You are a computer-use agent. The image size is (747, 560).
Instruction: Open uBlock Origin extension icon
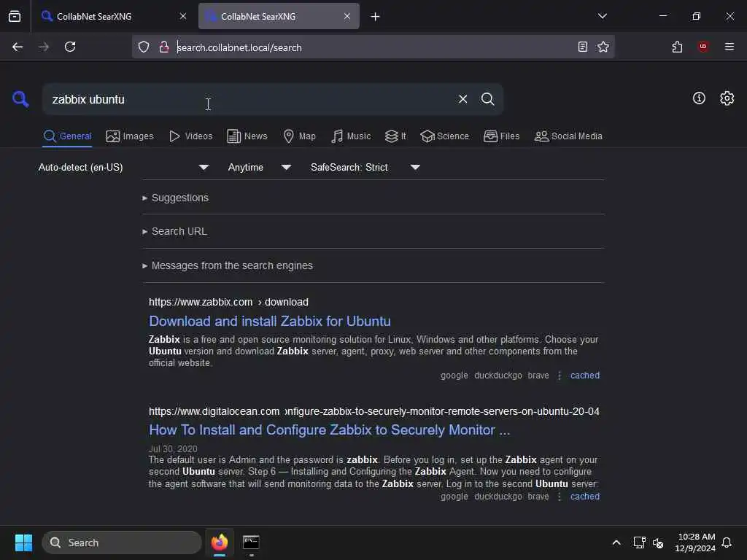(x=703, y=47)
